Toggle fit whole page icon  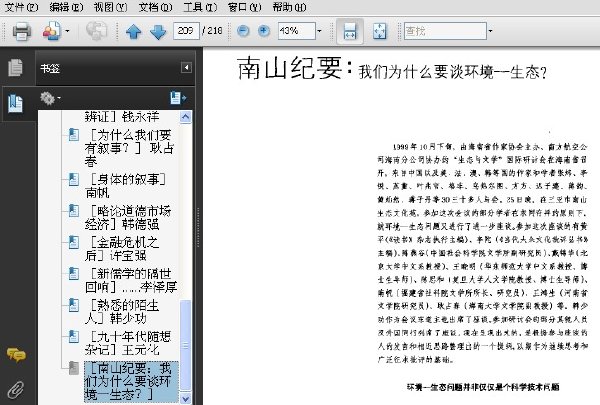379,31
